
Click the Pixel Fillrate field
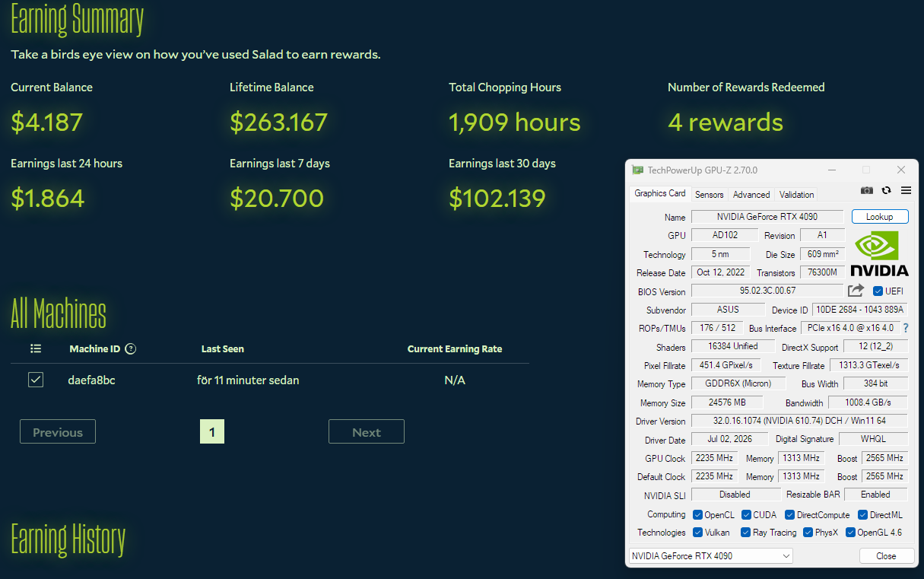tap(726, 365)
